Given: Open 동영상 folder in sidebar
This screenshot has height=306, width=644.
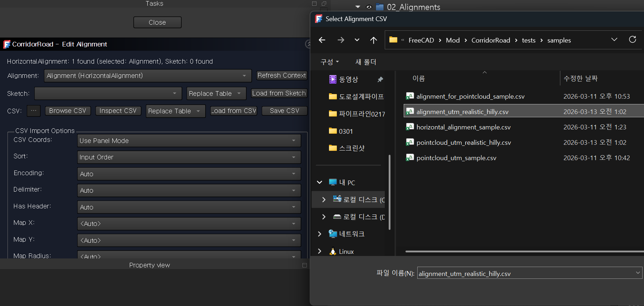Looking at the screenshot, I should point(348,79).
